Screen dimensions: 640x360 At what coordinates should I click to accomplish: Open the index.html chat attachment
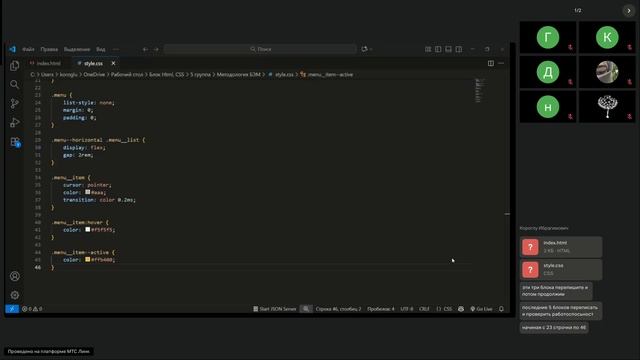(x=561, y=247)
